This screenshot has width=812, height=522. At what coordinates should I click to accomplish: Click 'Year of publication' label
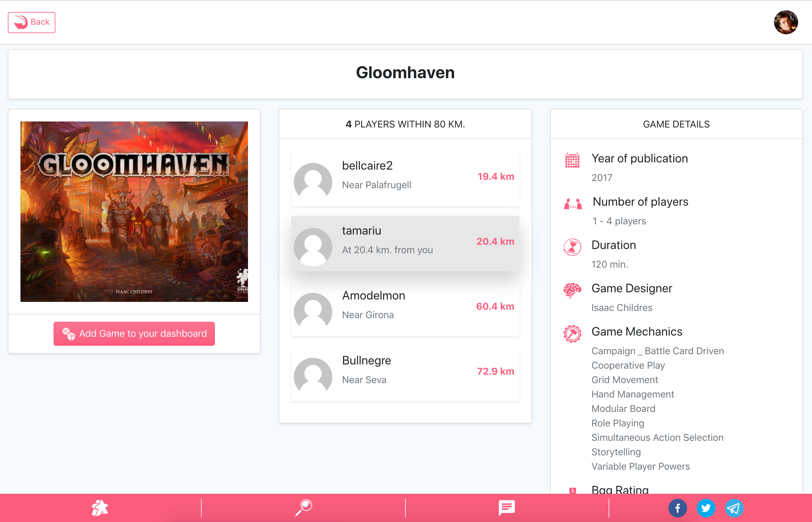point(639,159)
